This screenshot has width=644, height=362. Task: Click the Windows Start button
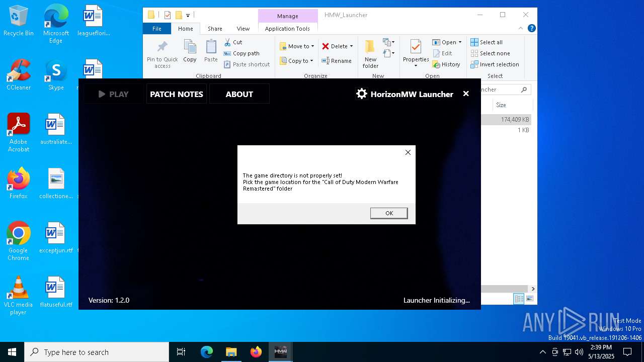pyautogui.click(x=12, y=352)
